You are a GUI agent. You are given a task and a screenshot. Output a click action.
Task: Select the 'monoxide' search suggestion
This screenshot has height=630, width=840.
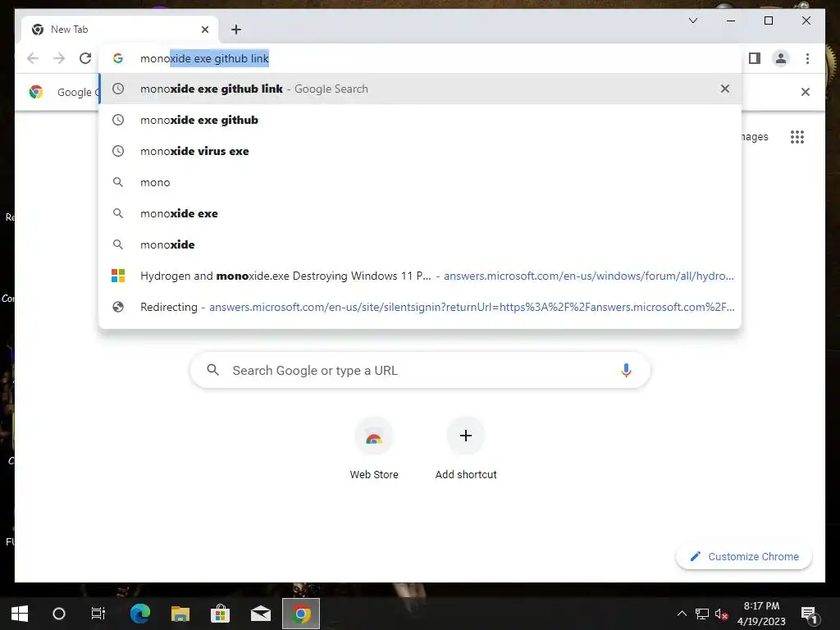(x=421, y=244)
